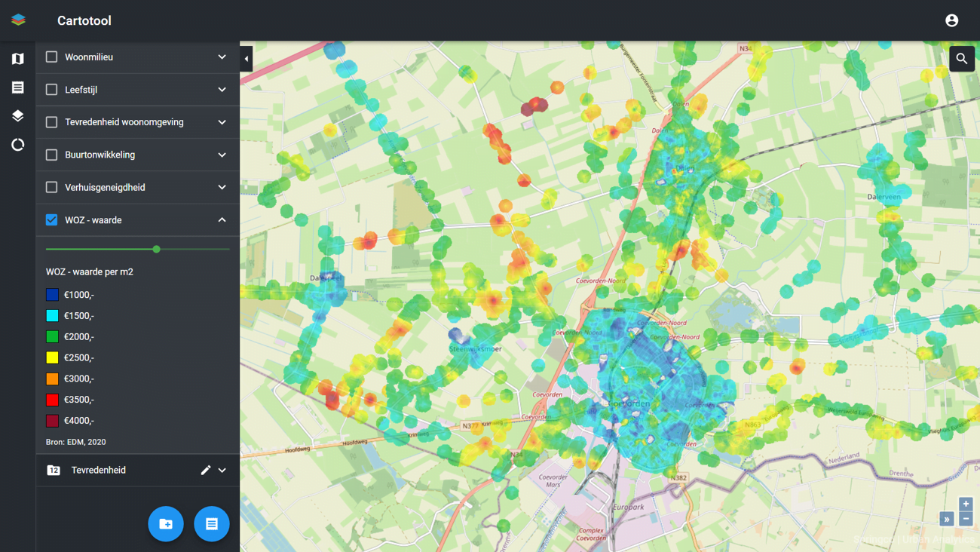Collapse the WOZ - waarde section chevron
The width and height of the screenshot is (980, 552).
(x=222, y=219)
